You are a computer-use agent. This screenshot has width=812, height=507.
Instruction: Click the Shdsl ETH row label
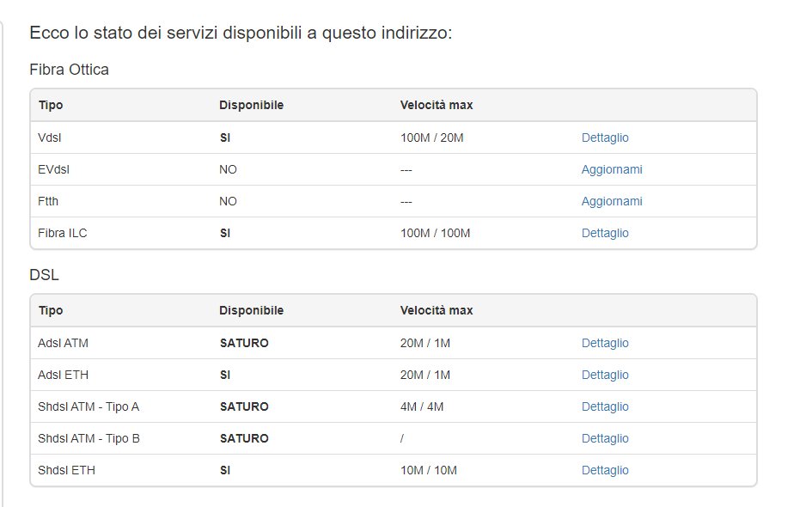[66, 470]
